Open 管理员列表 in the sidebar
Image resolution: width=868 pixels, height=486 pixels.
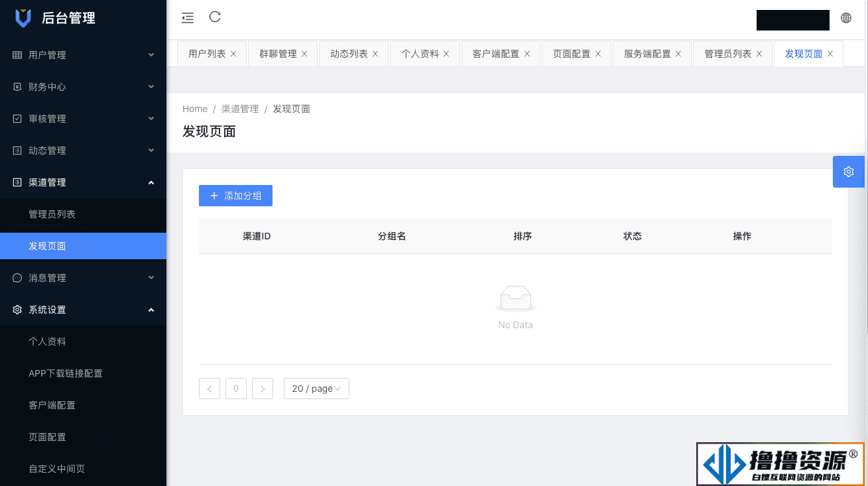point(83,214)
